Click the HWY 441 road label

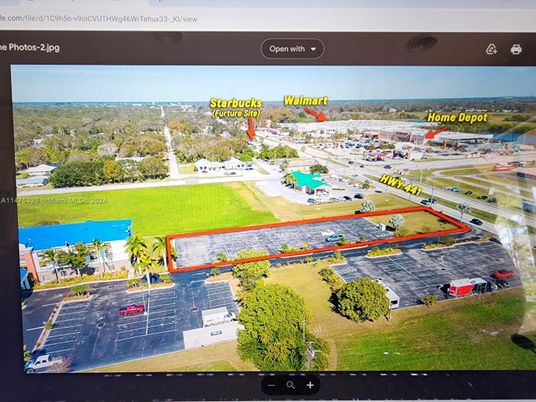point(401,185)
